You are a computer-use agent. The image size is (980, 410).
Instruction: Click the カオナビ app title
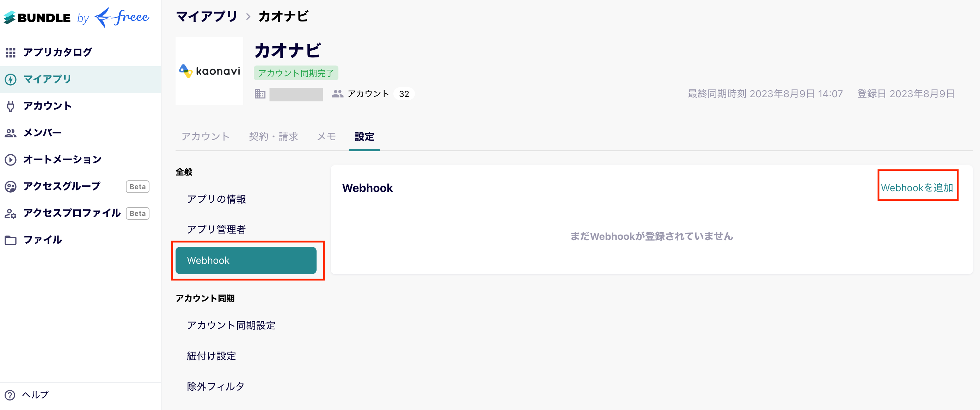coord(288,50)
